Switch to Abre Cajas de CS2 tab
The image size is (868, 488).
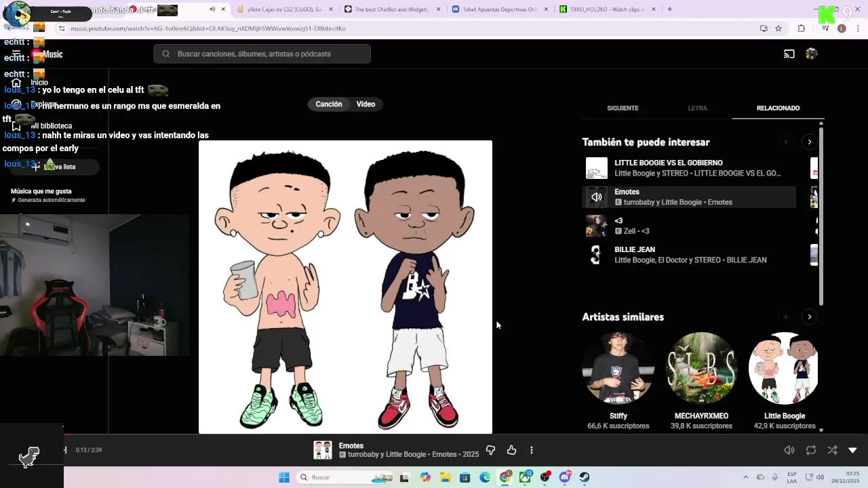click(x=284, y=9)
